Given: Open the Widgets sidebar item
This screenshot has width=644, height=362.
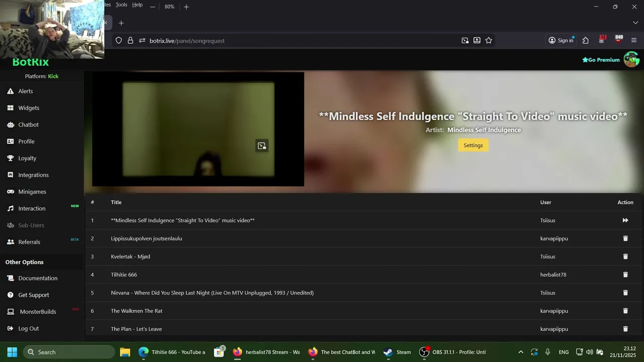Looking at the screenshot, I should 29,108.
